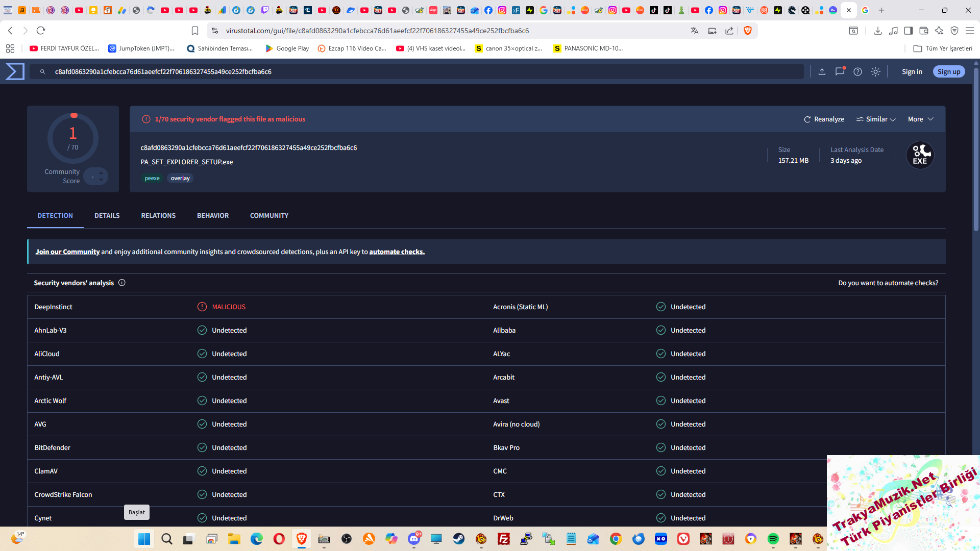Open Spotify from the taskbar

click(773, 539)
